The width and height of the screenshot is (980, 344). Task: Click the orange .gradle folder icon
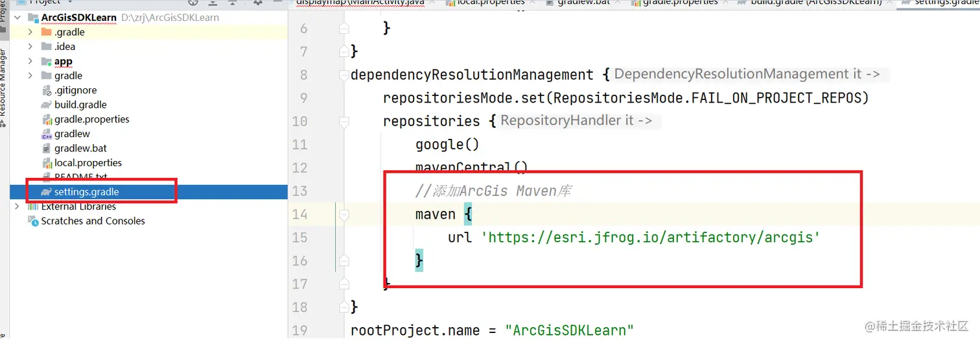pyautogui.click(x=46, y=32)
